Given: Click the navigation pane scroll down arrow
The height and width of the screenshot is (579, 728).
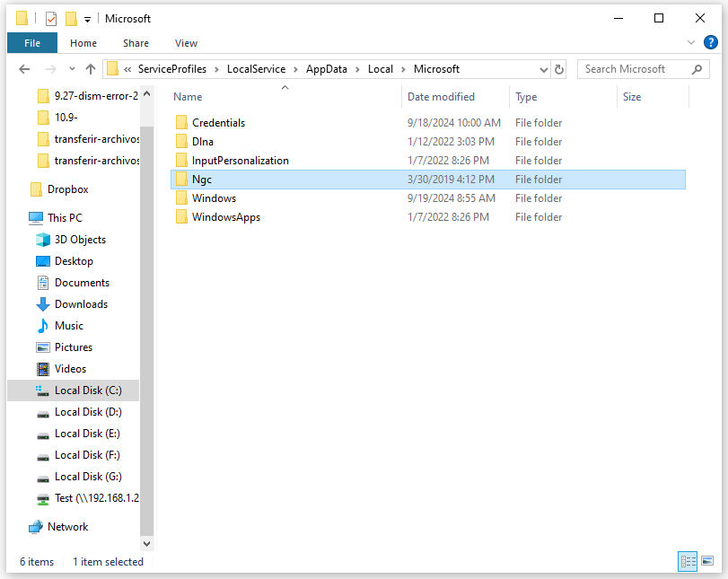Looking at the screenshot, I should tap(146, 543).
